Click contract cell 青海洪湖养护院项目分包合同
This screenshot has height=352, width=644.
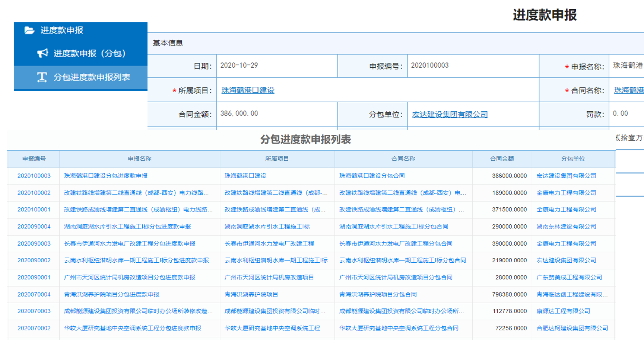pos(378,295)
